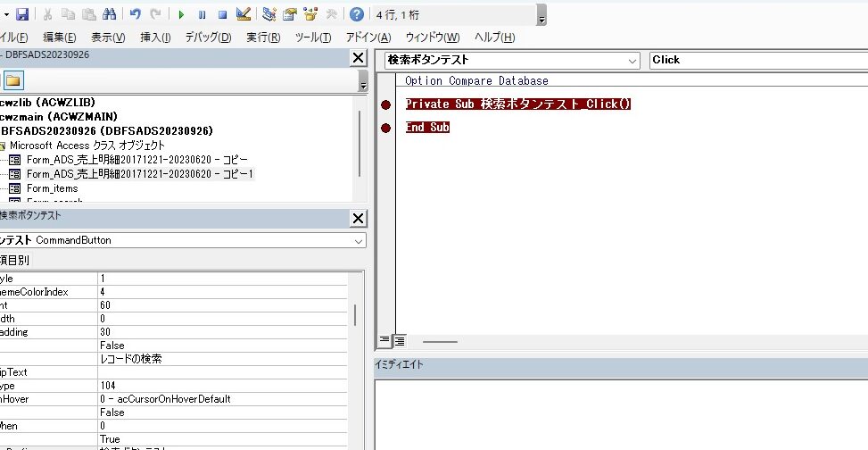Close the Properties window pane
Image resolution: width=868 pixels, height=450 pixels.
358,218
